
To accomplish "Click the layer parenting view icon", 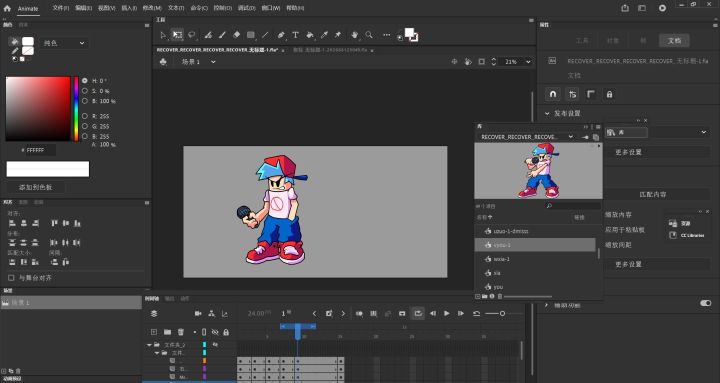I will (x=211, y=314).
